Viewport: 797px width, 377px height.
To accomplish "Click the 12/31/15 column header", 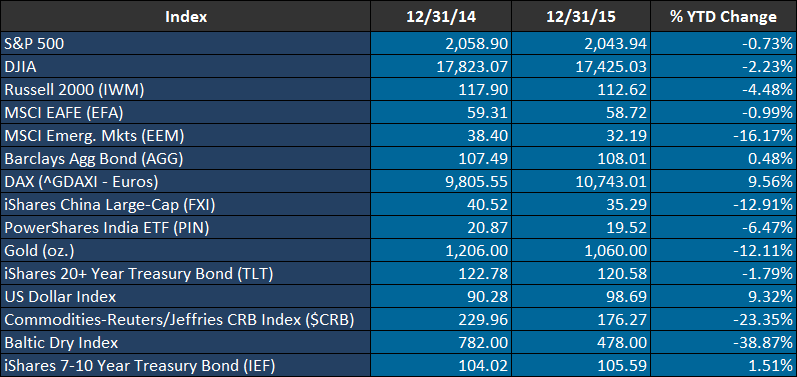I will pyautogui.click(x=580, y=16).
